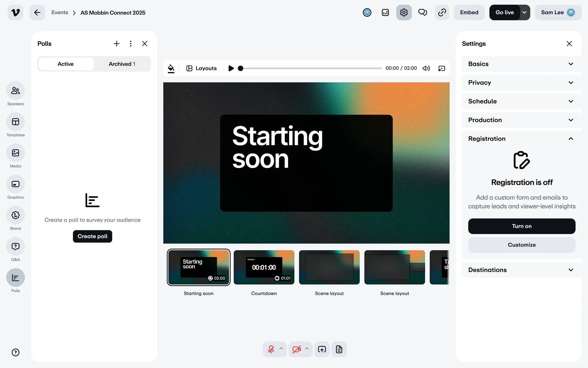
Task: Open the Speakers panel
Action: click(x=15, y=91)
